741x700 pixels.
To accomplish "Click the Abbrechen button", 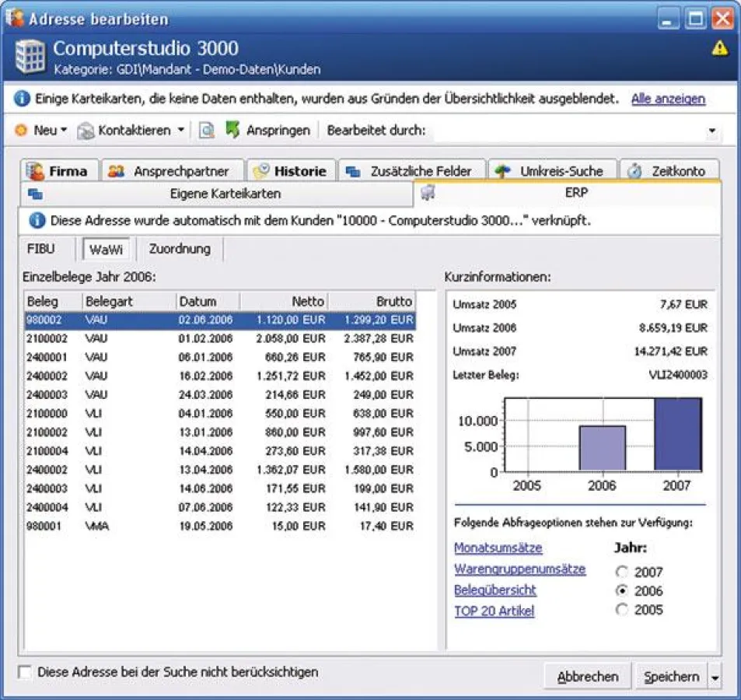I will (x=588, y=677).
